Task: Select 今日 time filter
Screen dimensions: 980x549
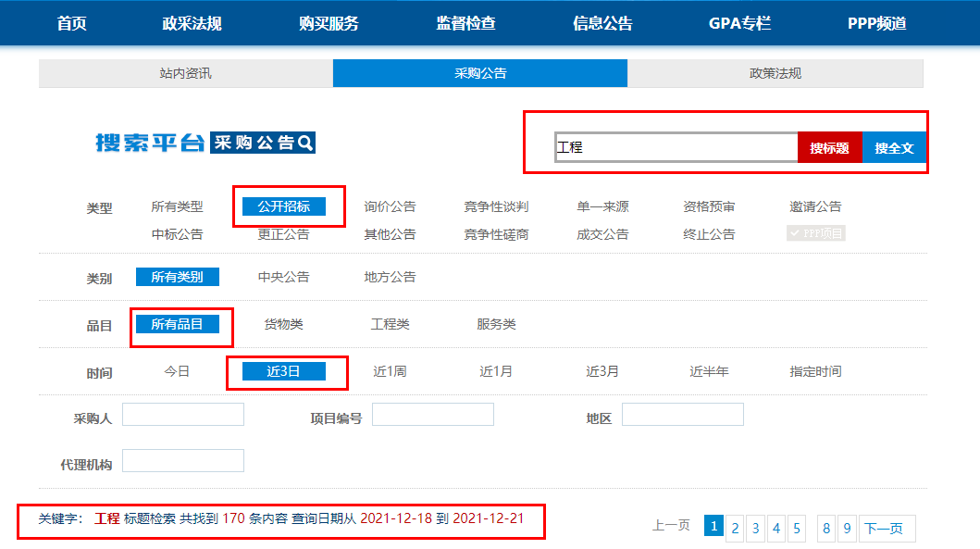Action: (177, 371)
